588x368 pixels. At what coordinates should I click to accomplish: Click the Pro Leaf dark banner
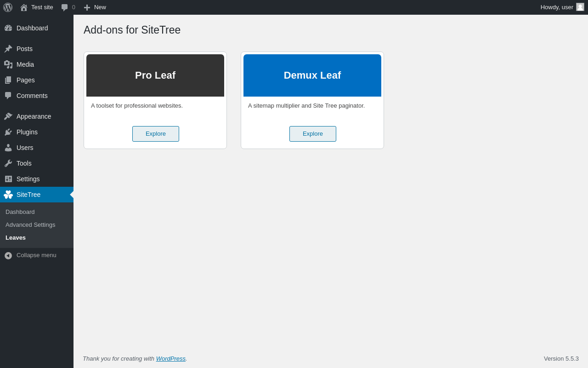click(x=155, y=75)
